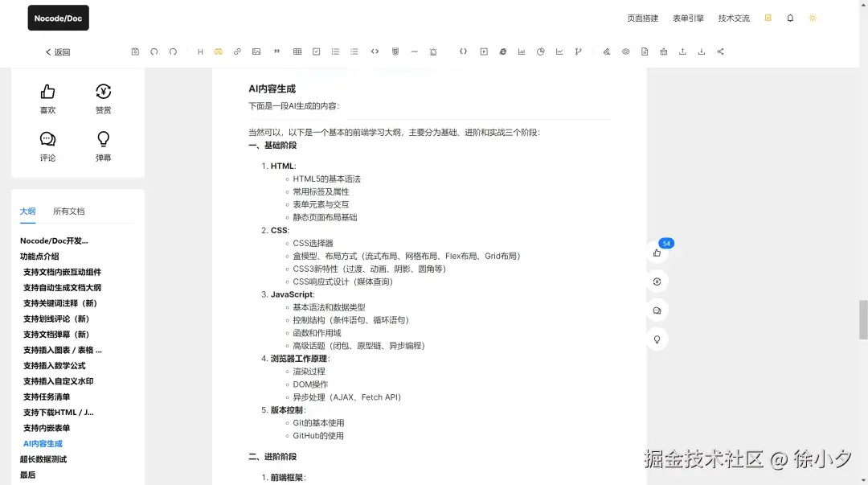Select AI内容生成 in the outline

click(x=42, y=443)
